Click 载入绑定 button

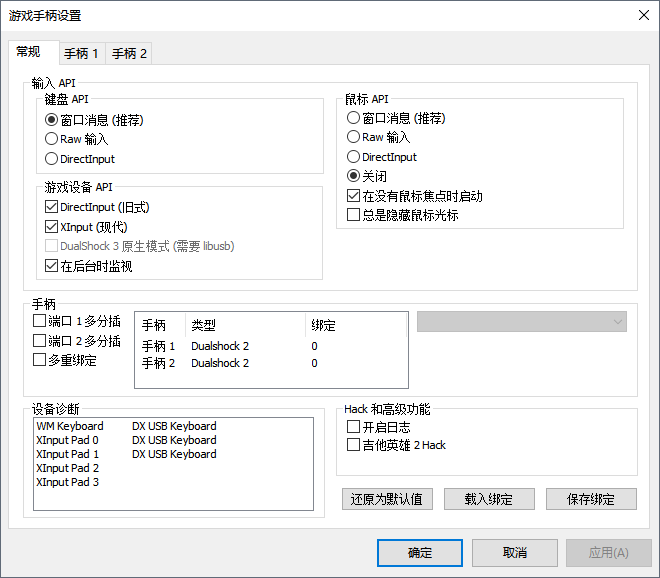pyautogui.click(x=489, y=499)
